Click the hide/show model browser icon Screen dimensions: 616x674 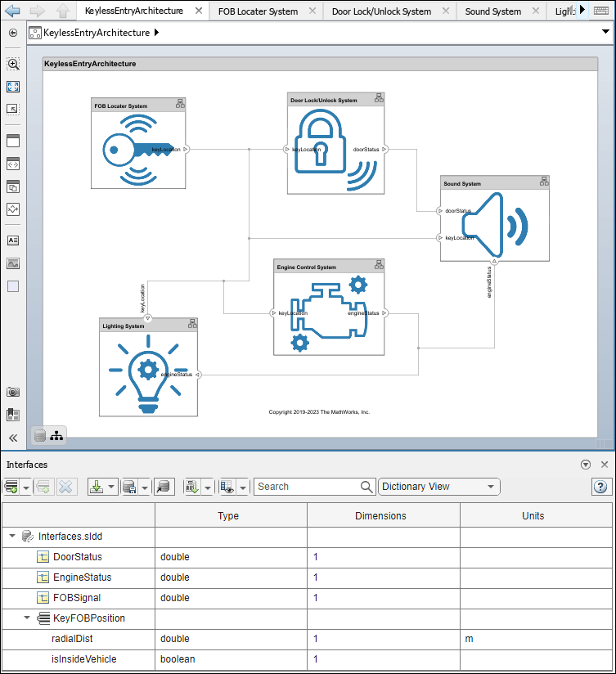point(13,33)
